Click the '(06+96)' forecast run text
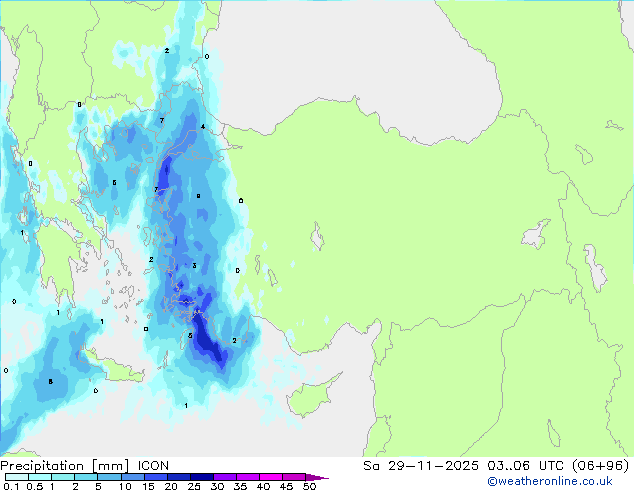634x490 pixels. coord(601,466)
